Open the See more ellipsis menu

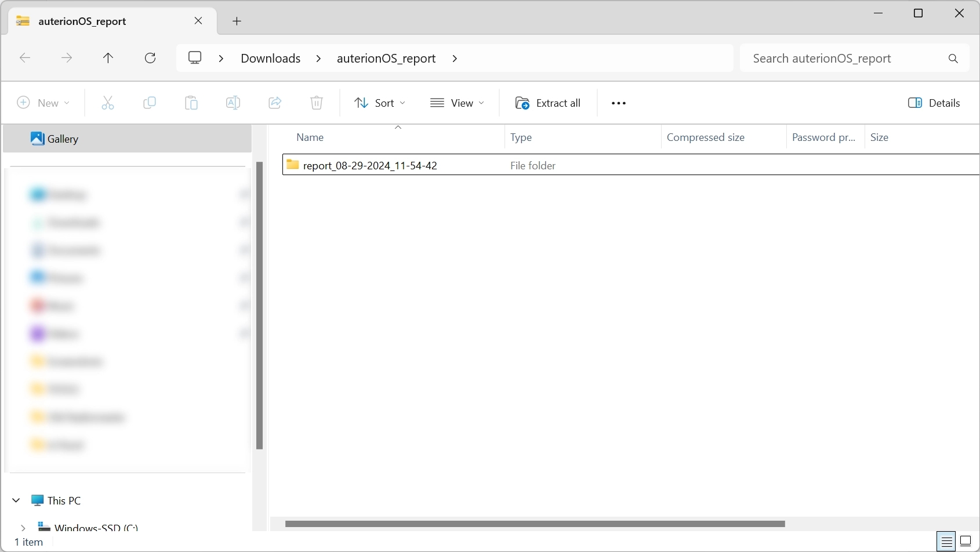point(619,103)
